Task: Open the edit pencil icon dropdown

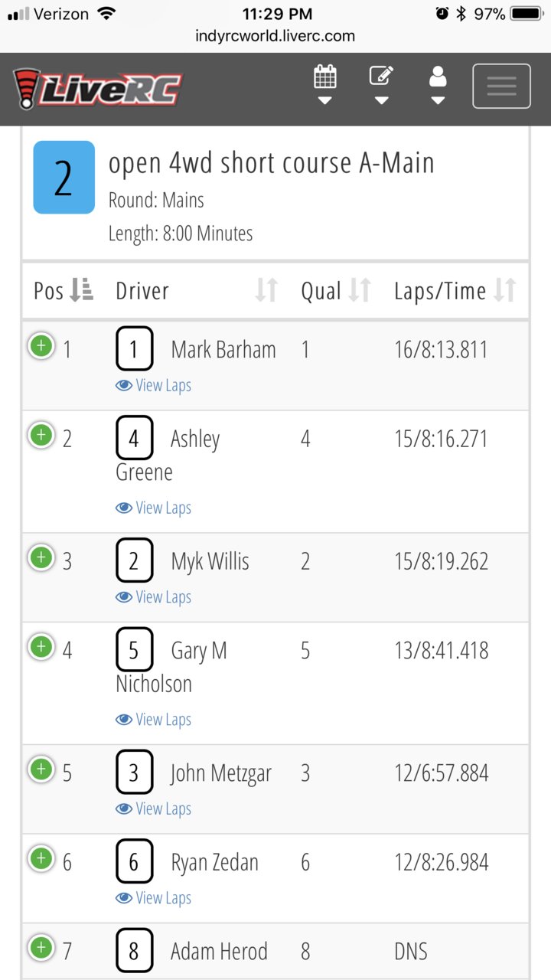Action: [x=381, y=86]
